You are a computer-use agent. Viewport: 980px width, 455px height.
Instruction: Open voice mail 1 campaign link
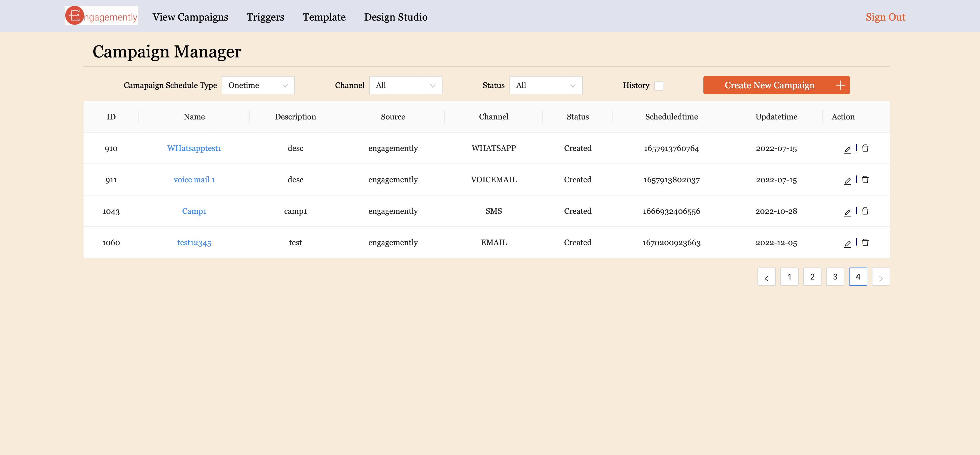[194, 180]
